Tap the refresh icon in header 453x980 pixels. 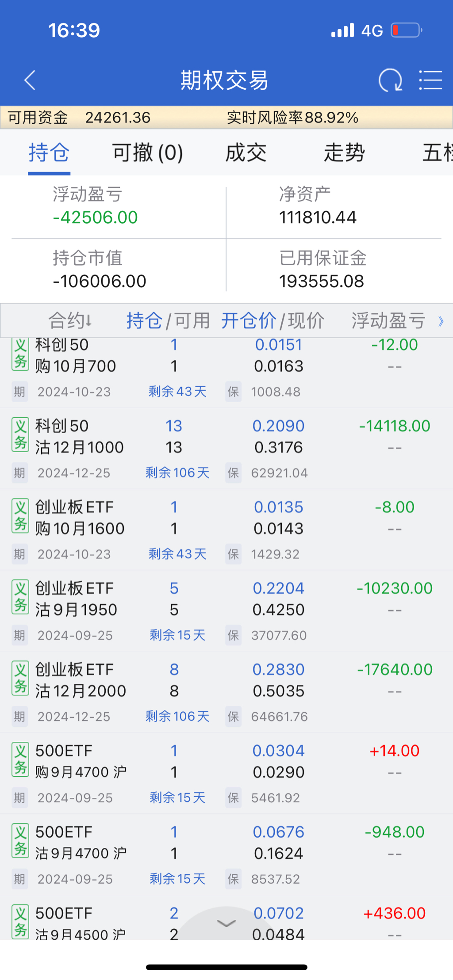tap(390, 80)
